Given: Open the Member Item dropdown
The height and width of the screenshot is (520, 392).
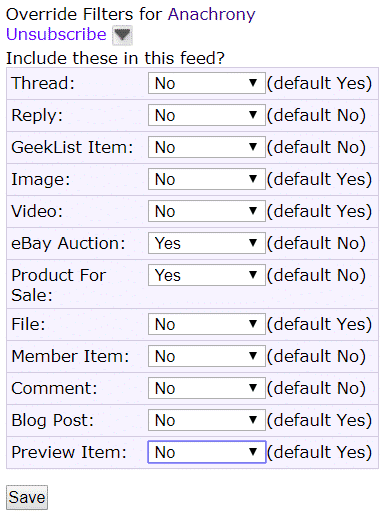Looking at the screenshot, I should [207, 356].
